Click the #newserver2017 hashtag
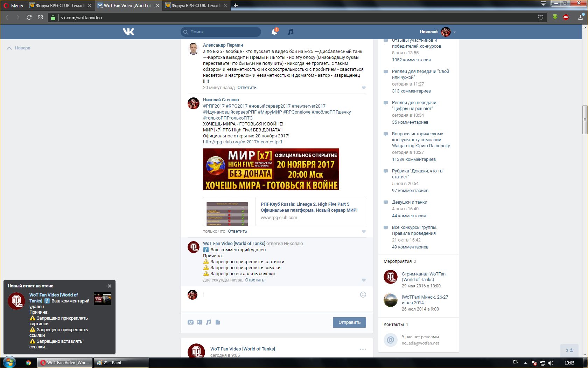The width and height of the screenshot is (588, 368). coord(309,106)
